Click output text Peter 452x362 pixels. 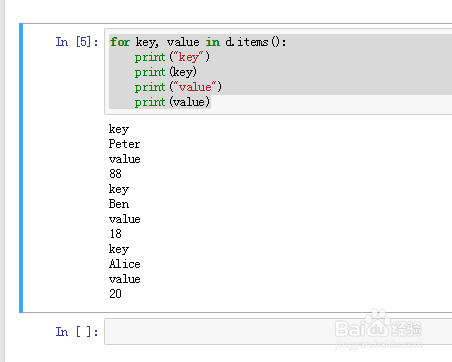[124, 144]
